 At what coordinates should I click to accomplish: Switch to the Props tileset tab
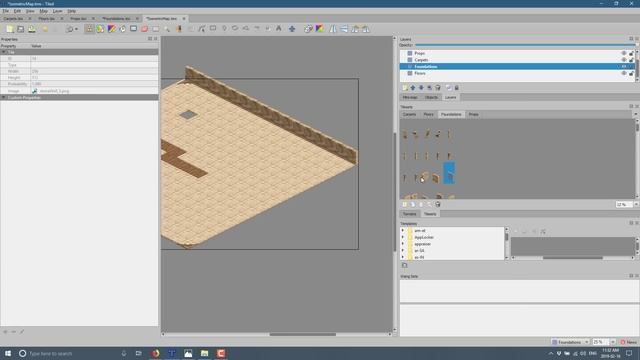pyautogui.click(x=473, y=115)
